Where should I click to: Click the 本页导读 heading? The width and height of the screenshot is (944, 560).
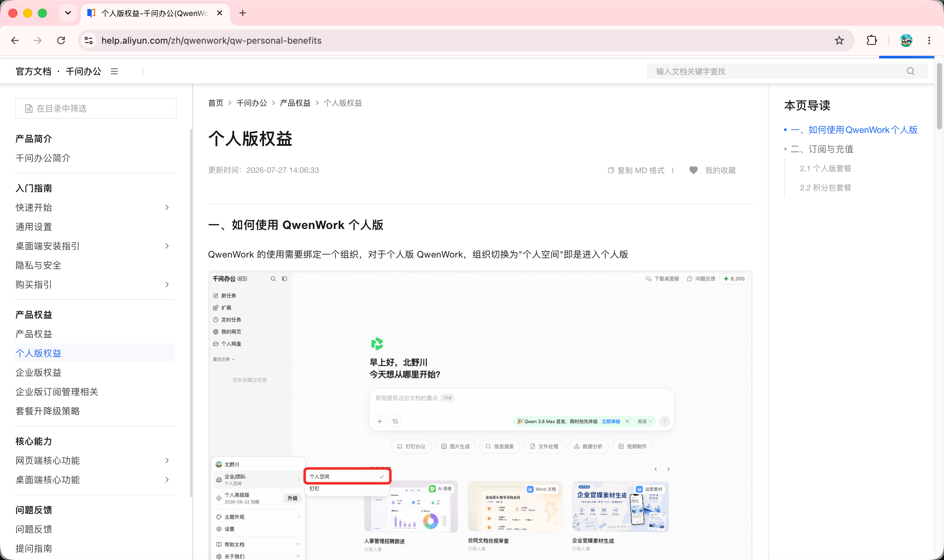point(807,106)
